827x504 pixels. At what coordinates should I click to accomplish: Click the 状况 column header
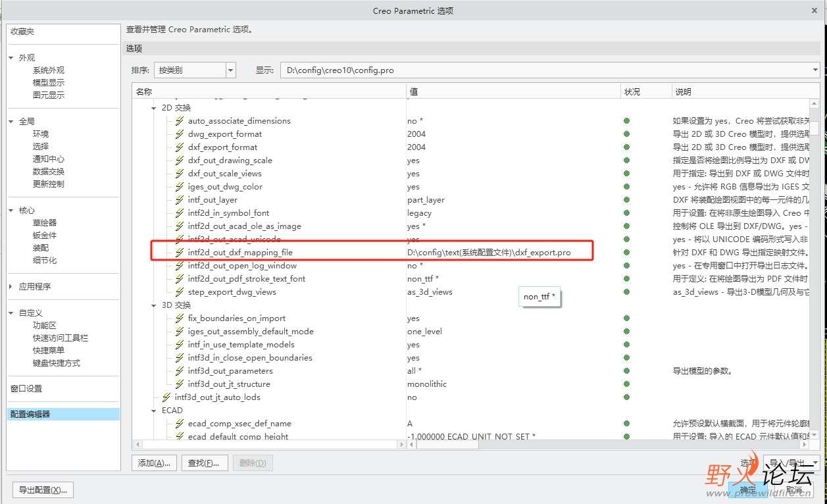(x=646, y=91)
